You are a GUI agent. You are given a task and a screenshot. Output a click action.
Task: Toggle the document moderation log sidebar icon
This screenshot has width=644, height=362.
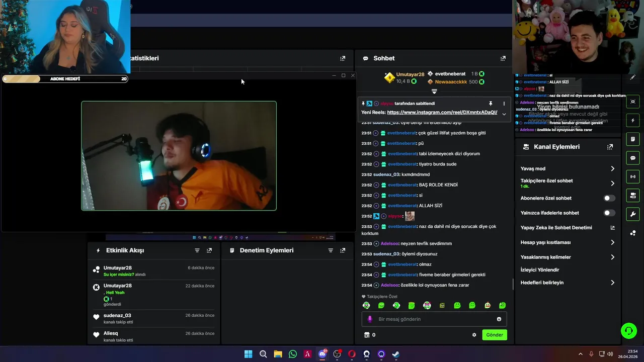coord(633,139)
